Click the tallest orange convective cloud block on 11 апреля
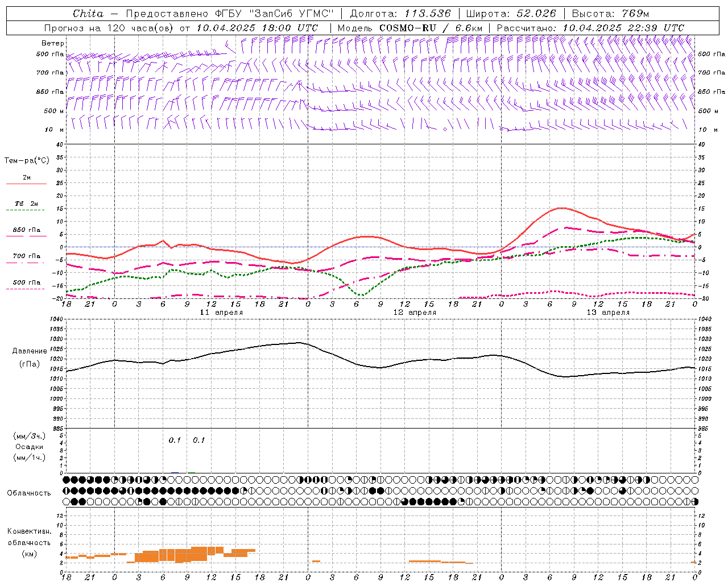This screenshot has width=728, height=582. click(x=199, y=554)
